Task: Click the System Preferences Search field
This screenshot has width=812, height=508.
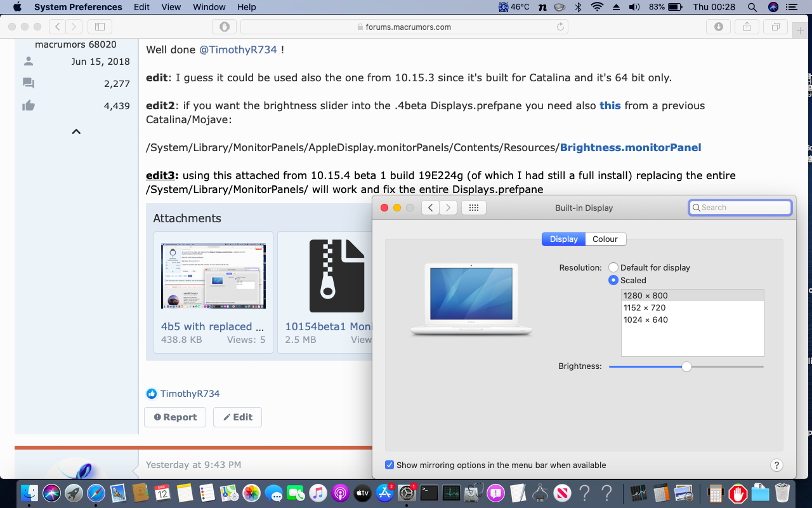Action: pos(740,208)
